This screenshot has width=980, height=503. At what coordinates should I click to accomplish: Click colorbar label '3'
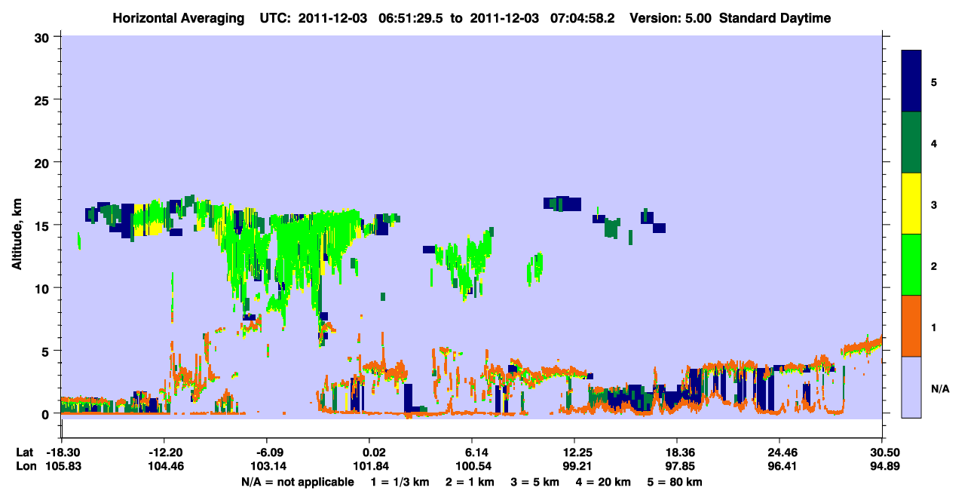(934, 204)
